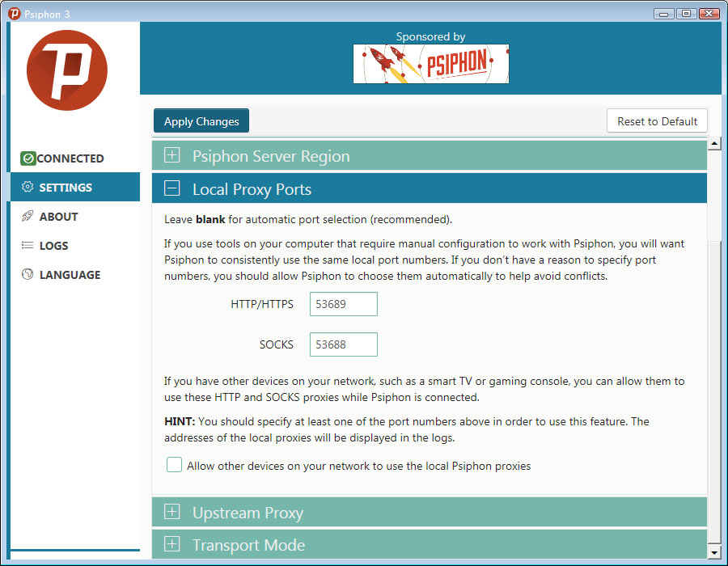Click the large Psiphon logo in sidebar
This screenshot has width=728, height=566.
coord(67,70)
